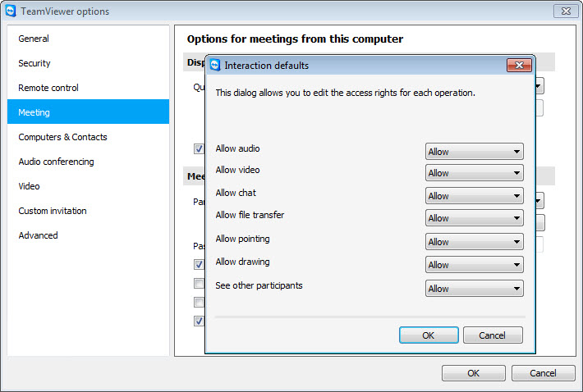Go to the Video settings category

pyautogui.click(x=88, y=186)
